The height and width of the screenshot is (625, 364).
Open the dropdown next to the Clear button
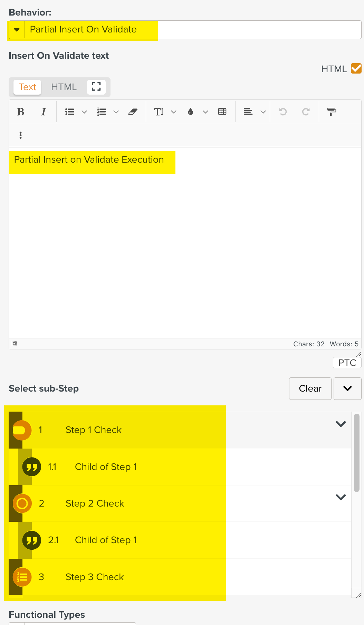pyautogui.click(x=347, y=388)
